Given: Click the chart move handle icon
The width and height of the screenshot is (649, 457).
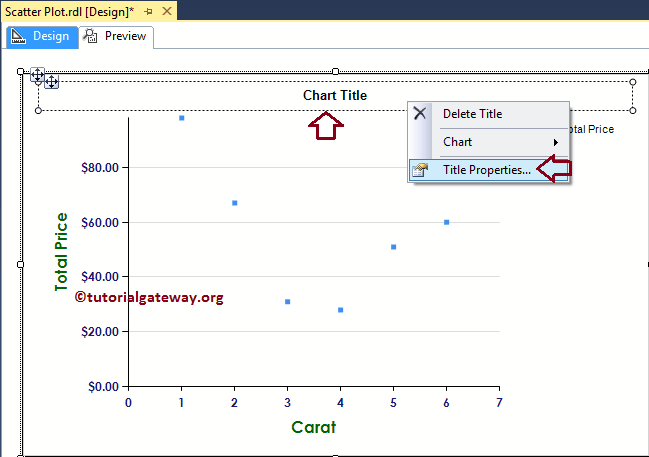Looking at the screenshot, I should [37, 75].
